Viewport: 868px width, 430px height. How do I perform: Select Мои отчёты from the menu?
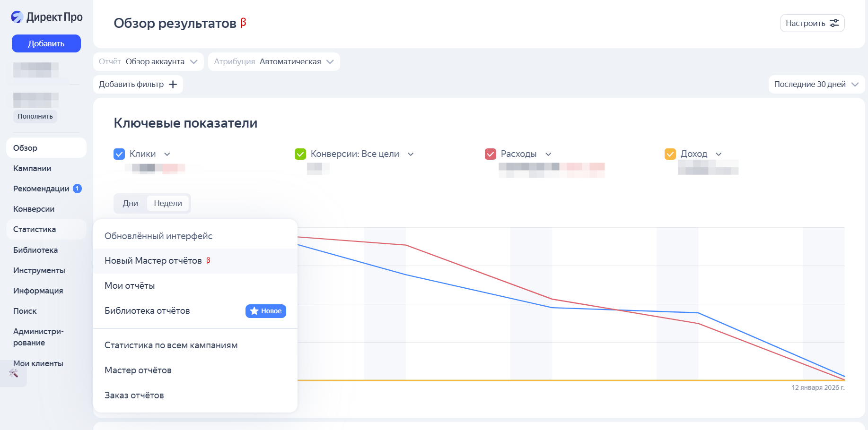point(130,286)
